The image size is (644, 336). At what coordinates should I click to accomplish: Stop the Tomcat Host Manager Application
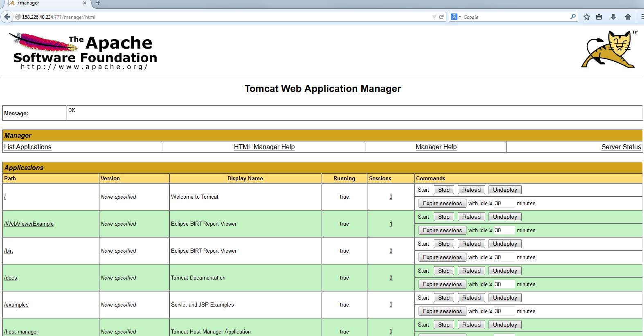pyautogui.click(x=444, y=325)
